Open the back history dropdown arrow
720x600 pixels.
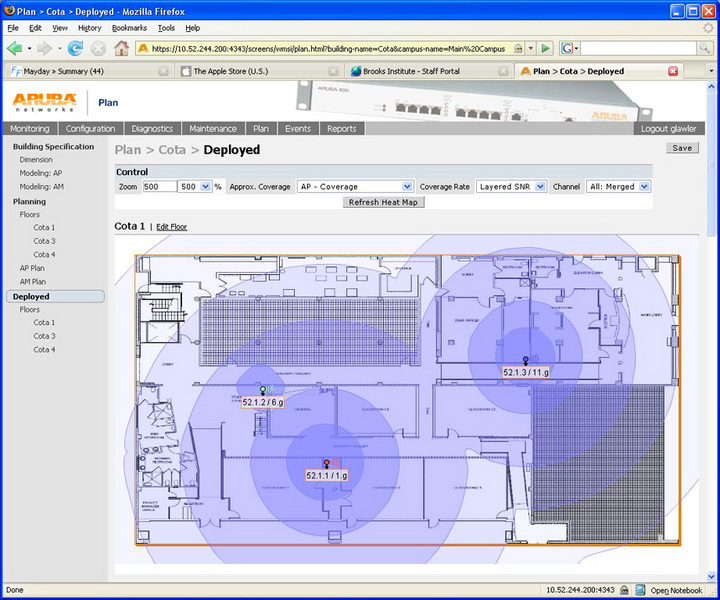tap(29, 48)
